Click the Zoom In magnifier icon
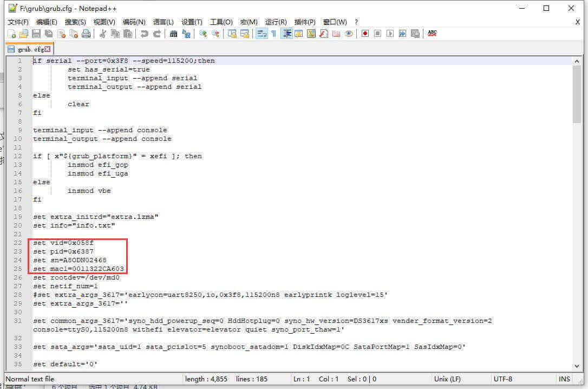Viewport: 588px width, 389px height. pyautogui.click(x=203, y=34)
